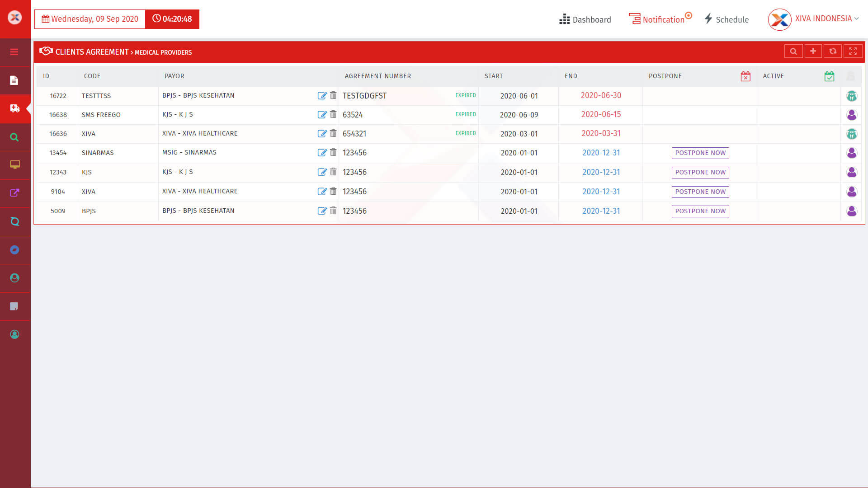
Task: Edit agreement with ID 12343
Action: (x=322, y=172)
